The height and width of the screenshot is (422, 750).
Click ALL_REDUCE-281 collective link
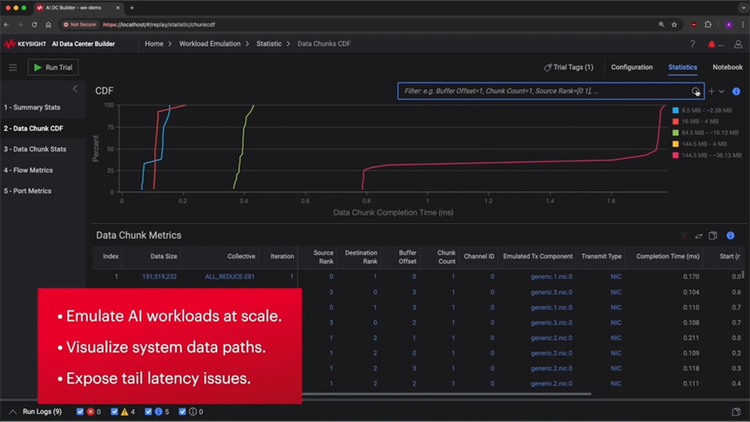[x=230, y=277]
